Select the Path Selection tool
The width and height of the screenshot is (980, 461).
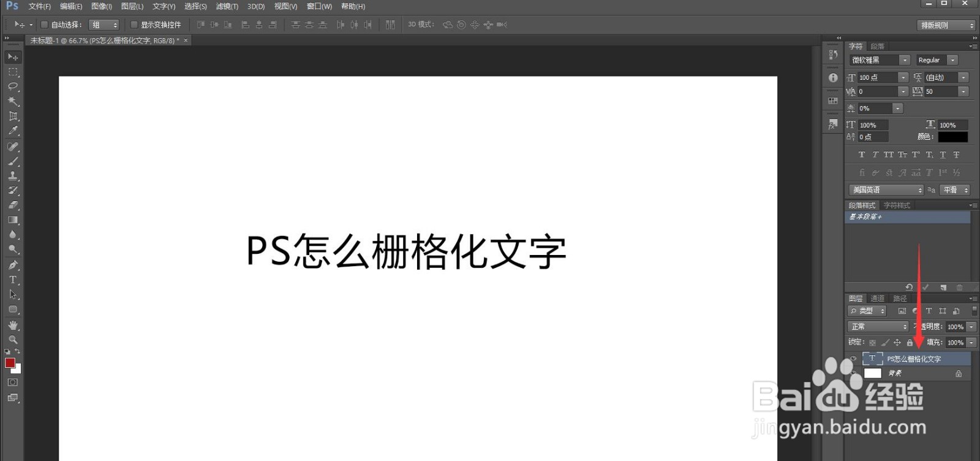(13, 294)
